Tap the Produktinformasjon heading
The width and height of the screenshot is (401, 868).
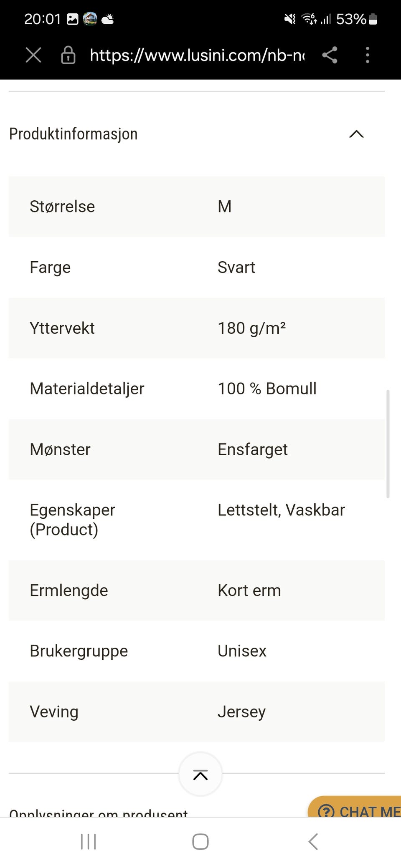coord(74,134)
